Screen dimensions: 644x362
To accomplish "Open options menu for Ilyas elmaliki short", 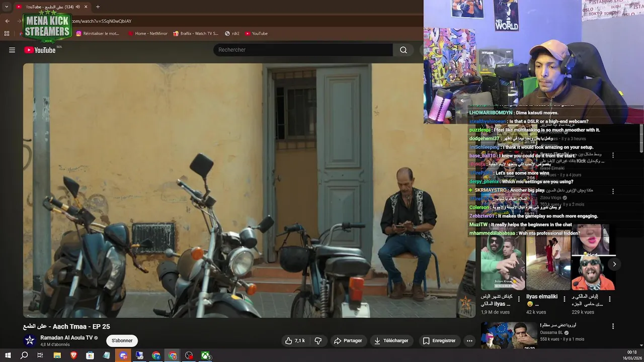I will (564, 299).
